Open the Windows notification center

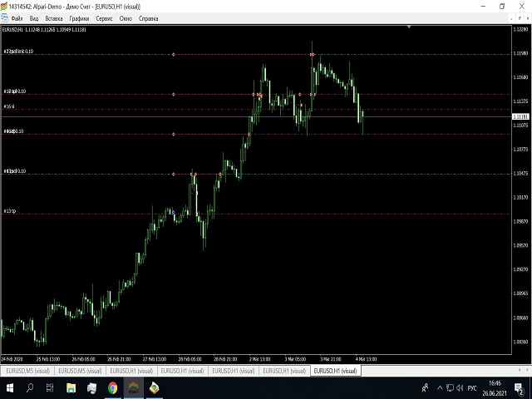[519, 388]
